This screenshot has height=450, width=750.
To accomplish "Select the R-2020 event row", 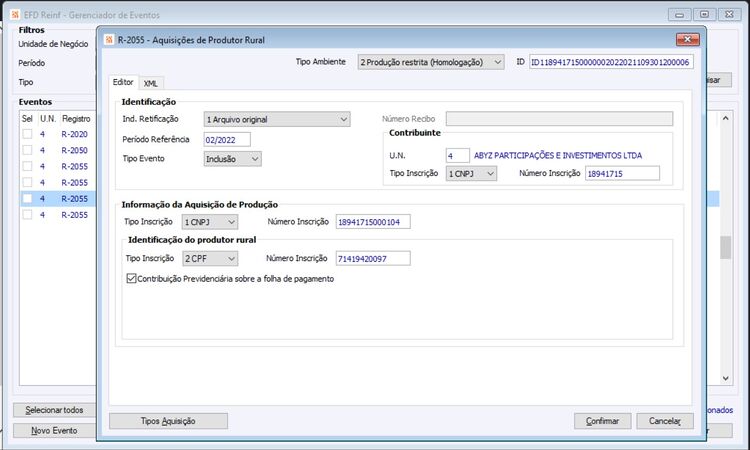I will [x=57, y=134].
